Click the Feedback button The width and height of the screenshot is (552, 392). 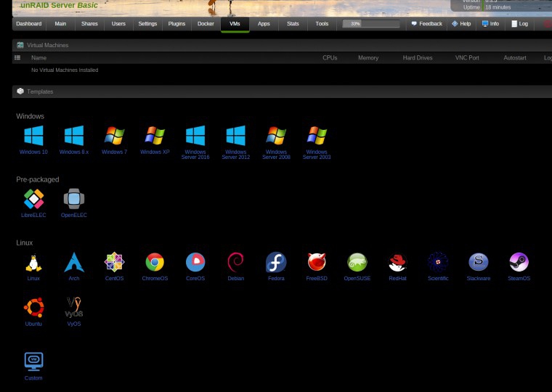click(426, 23)
